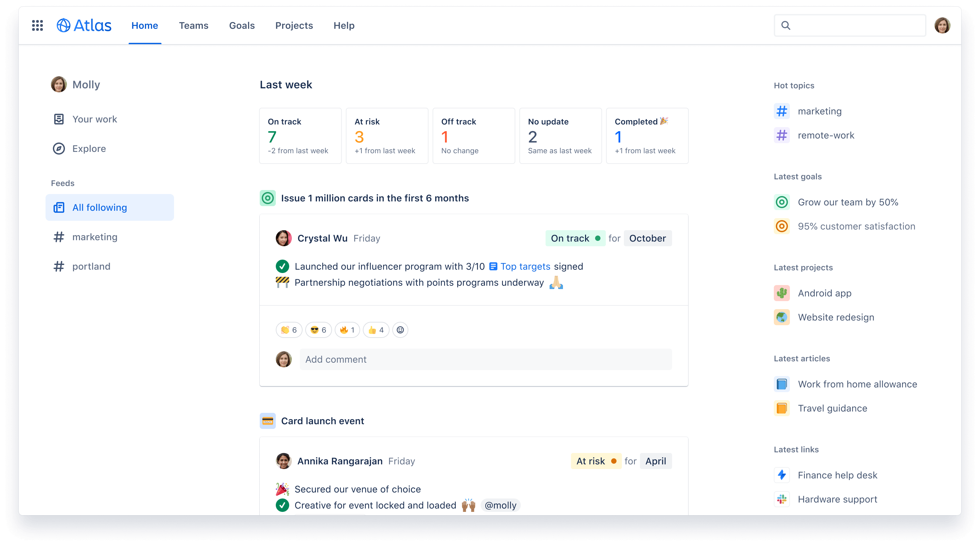Click the Grow our team by 50% goal
This screenshot has width=980, height=546.
(x=848, y=202)
